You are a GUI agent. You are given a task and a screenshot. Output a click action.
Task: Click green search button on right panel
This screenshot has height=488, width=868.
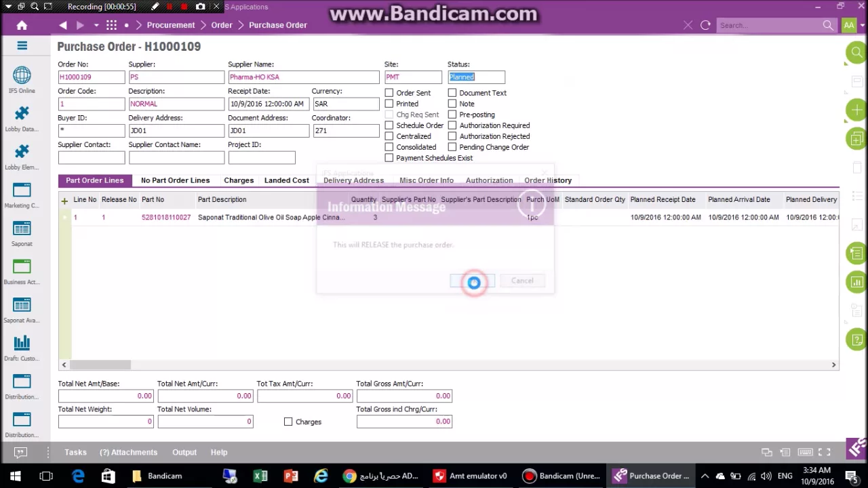tap(856, 52)
